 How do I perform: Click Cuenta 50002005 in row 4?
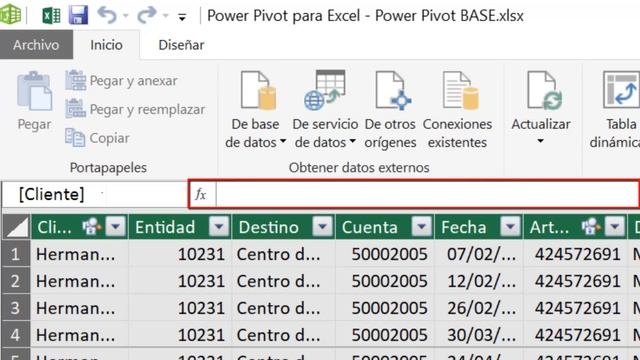[384, 335]
